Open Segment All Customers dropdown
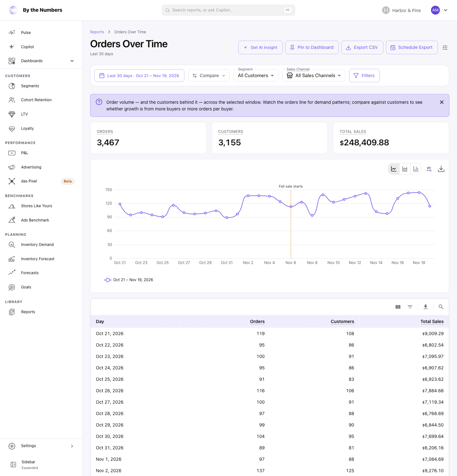The image size is (457, 476). pos(256,76)
